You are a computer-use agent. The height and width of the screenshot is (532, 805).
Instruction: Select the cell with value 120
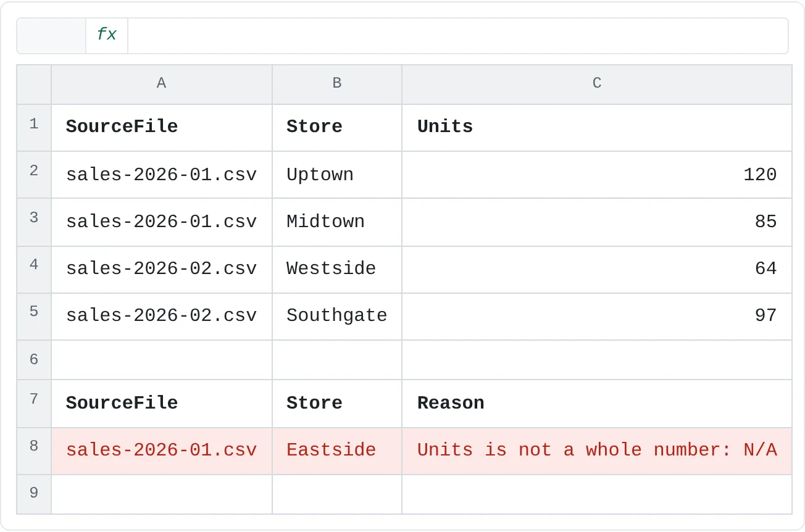(x=597, y=175)
